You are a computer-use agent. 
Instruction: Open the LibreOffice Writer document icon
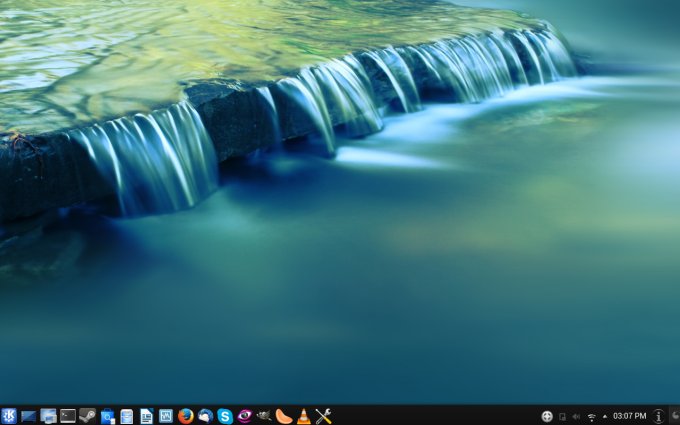click(146, 416)
